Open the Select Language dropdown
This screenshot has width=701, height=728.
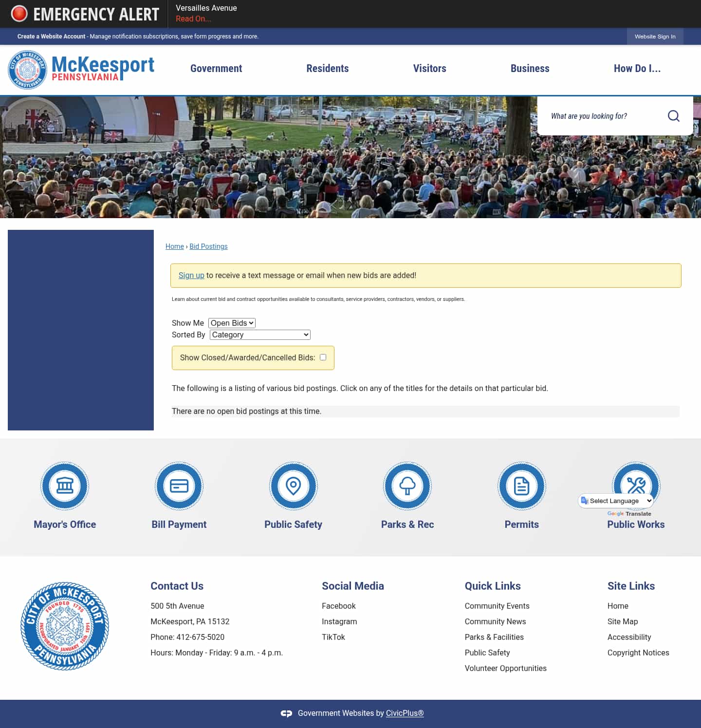coord(616,501)
